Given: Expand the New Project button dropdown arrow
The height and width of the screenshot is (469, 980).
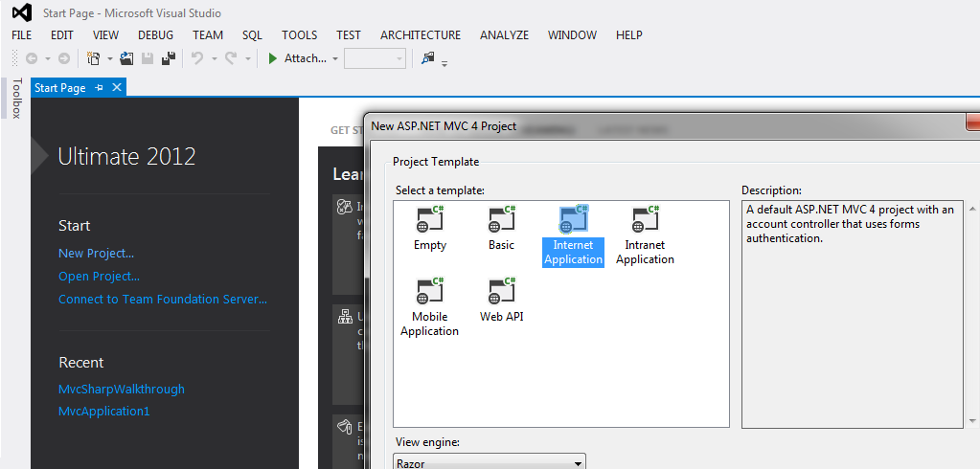Looking at the screenshot, I should click(110, 58).
